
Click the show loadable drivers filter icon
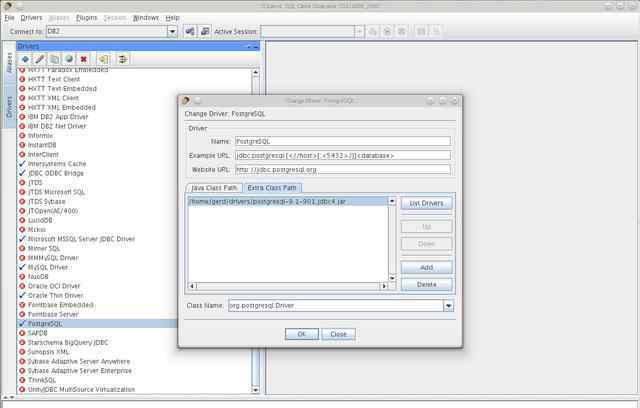[x=122, y=59]
